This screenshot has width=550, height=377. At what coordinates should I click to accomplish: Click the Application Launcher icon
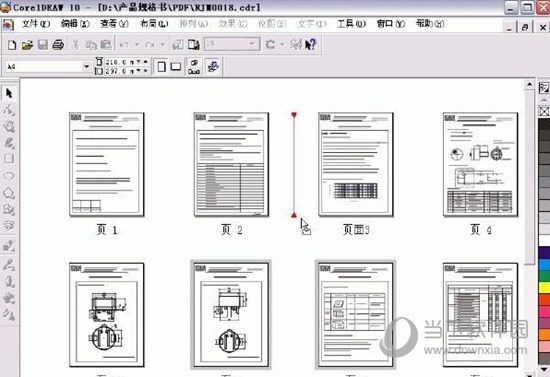[270, 45]
